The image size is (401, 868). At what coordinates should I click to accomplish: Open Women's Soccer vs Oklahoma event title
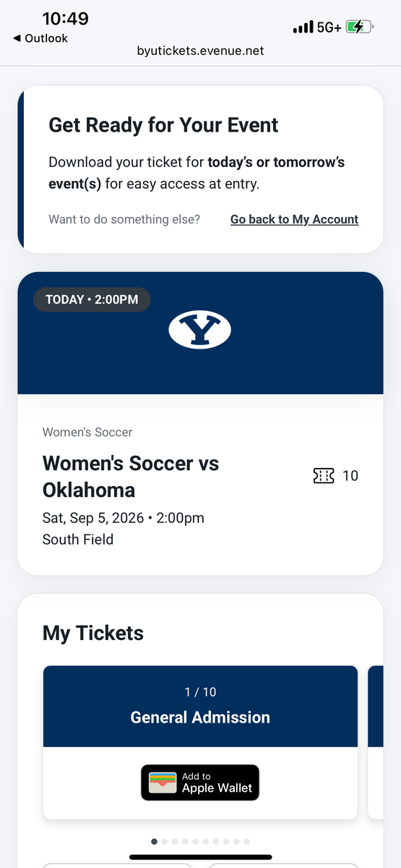pos(131,476)
